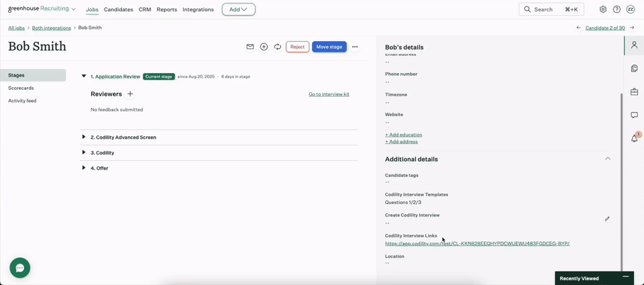Open the help question mark icon
The image size is (644, 285).
coord(616,9)
